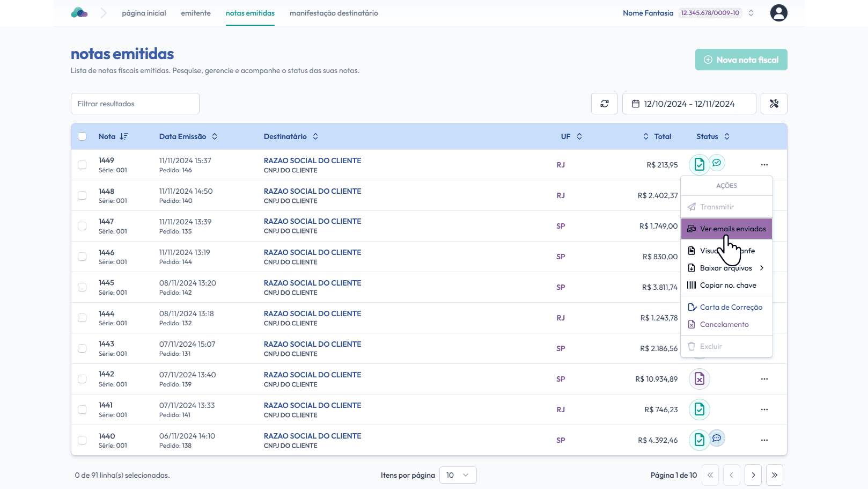Click the cancelled status icon for nota 1442

[699, 379]
